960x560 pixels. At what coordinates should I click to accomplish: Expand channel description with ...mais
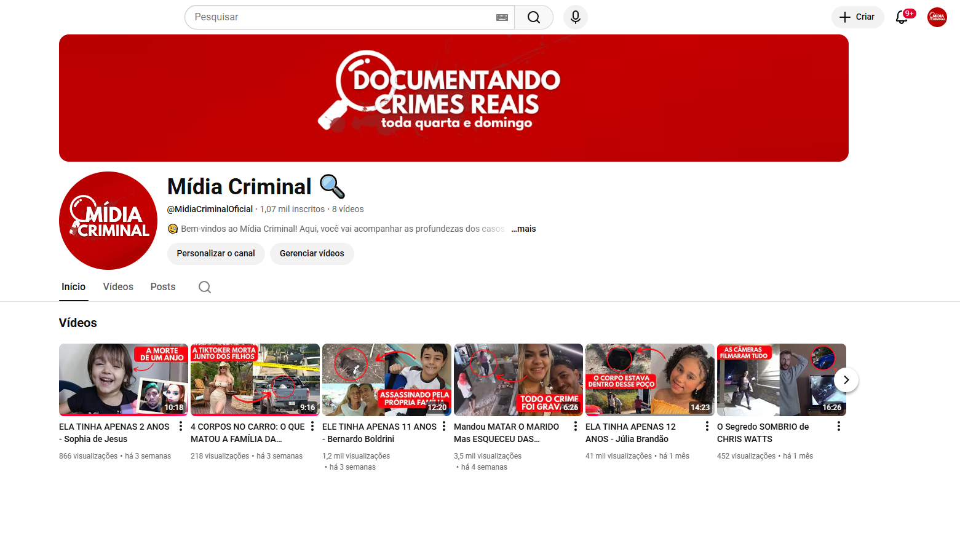pyautogui.click(x=523, y=229)
